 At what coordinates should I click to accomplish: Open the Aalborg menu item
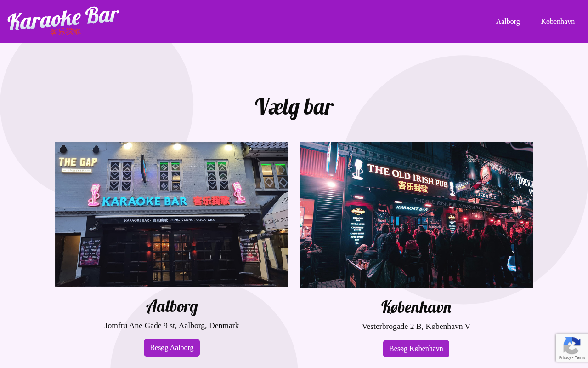point(508,21)
